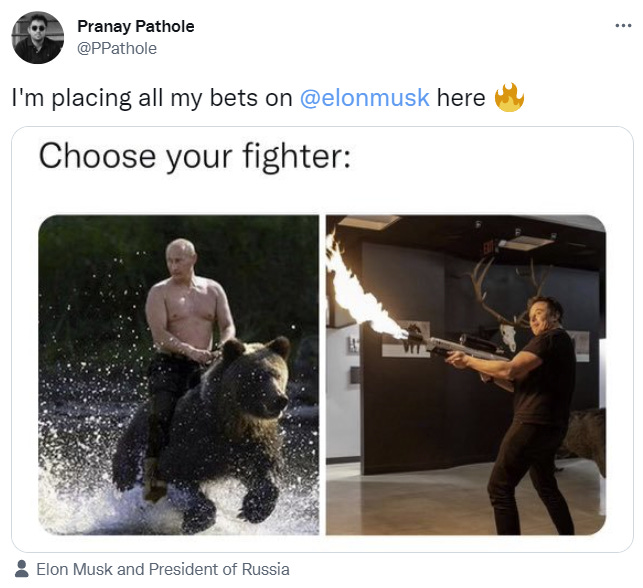Viewport: 643px width, 588px height.
Task: Open the Pranay Pathole display name
Action: 136,26
